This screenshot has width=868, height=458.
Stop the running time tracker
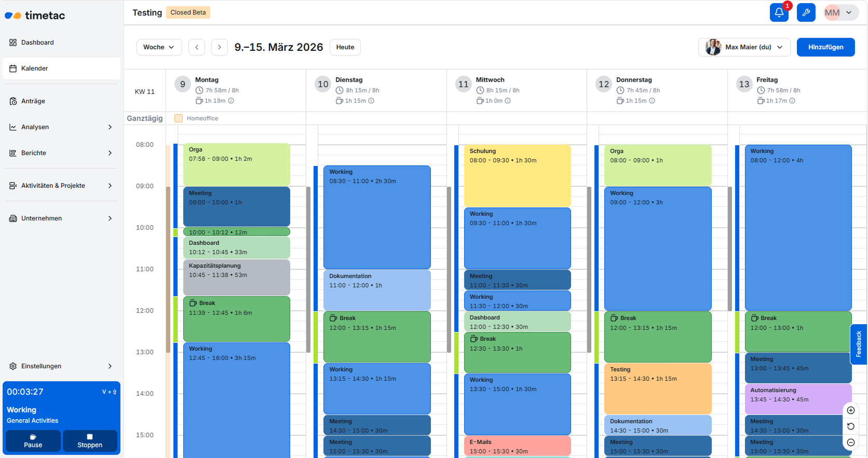point(90,441)
